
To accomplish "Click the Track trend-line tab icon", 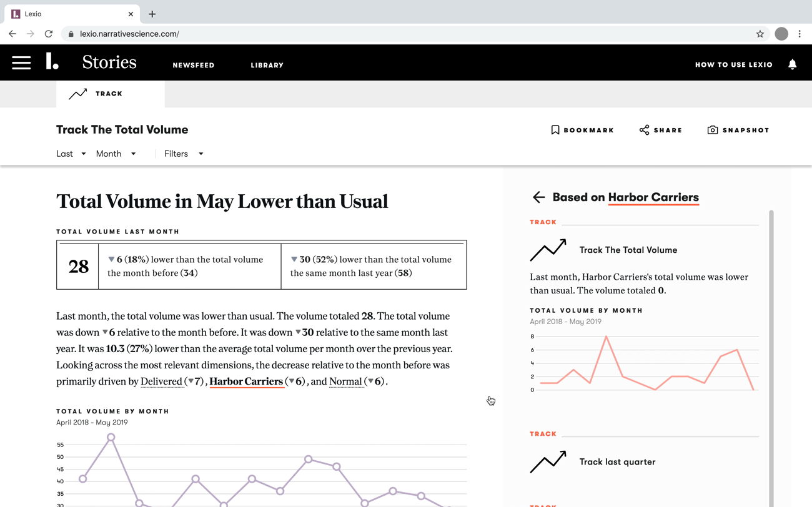I will (78, 94).
